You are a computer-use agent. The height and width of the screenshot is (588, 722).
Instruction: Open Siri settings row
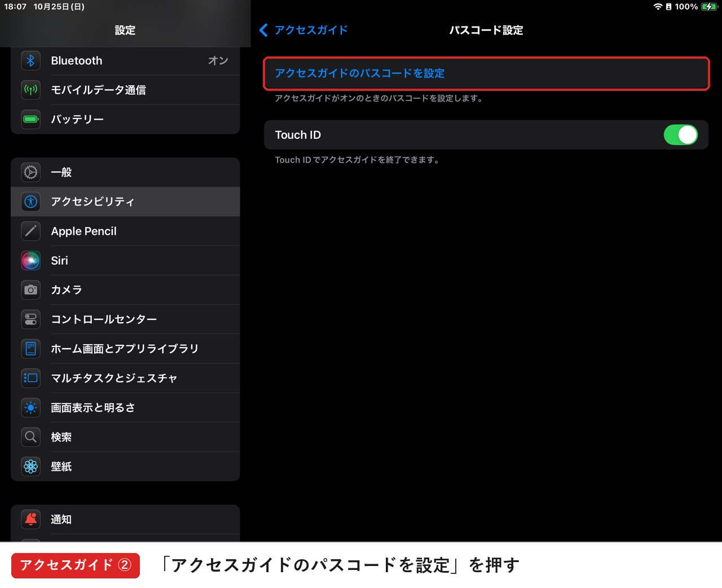(125, 260)
